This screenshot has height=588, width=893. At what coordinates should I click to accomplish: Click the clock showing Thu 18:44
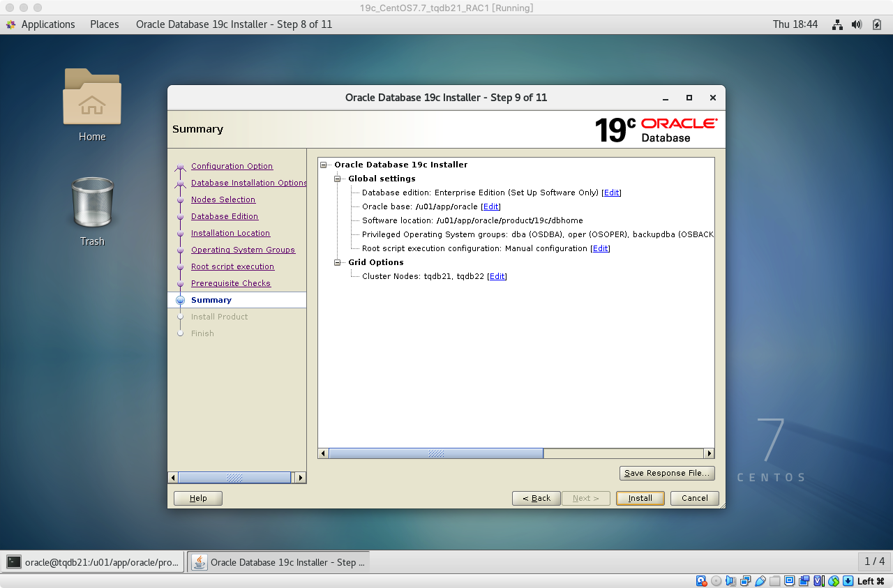(795, 24)
